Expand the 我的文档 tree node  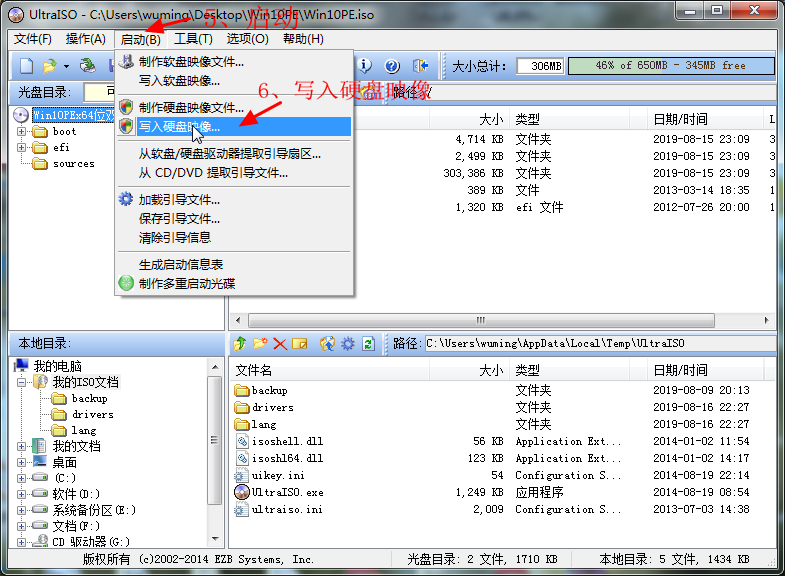tap(22, 446)
